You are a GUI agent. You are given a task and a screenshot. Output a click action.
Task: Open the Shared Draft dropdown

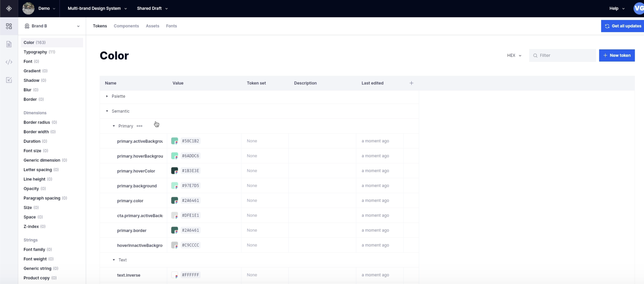pos(152,8)
